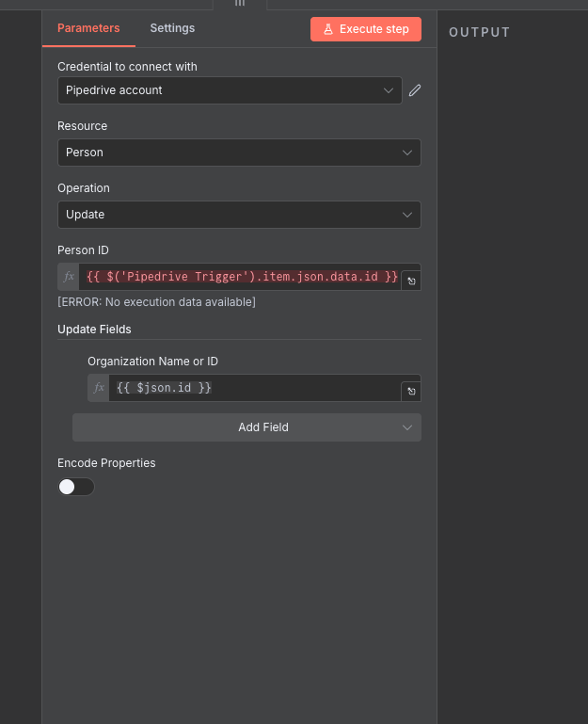Image resolution: width=588 pixels, height=724 pixels.
Task: Click the Add Field chevron arrow
Action: (407, 427)
